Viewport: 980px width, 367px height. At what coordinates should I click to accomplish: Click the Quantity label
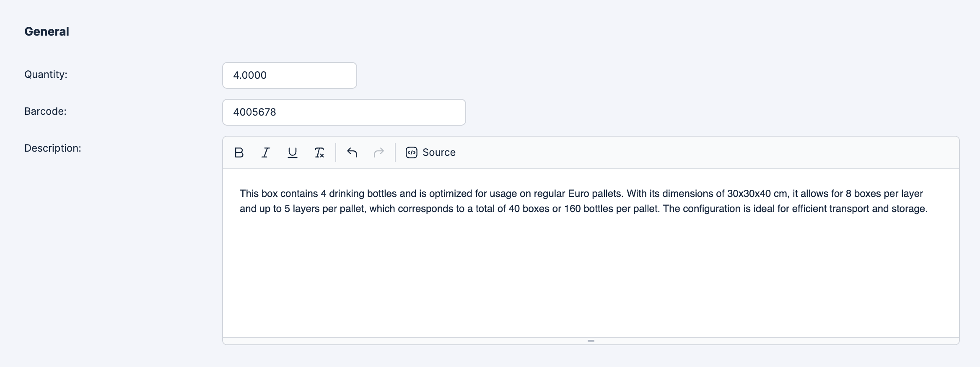[46, 75]
